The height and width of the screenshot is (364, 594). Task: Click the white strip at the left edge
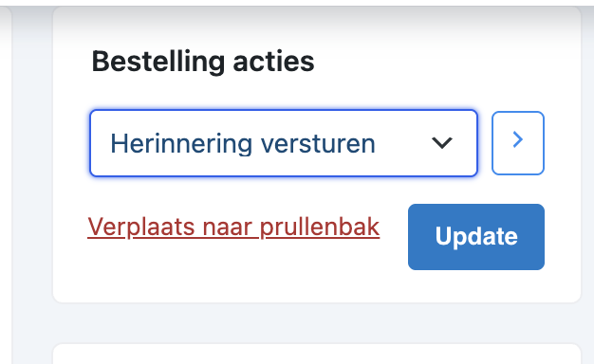coord(6,186)
